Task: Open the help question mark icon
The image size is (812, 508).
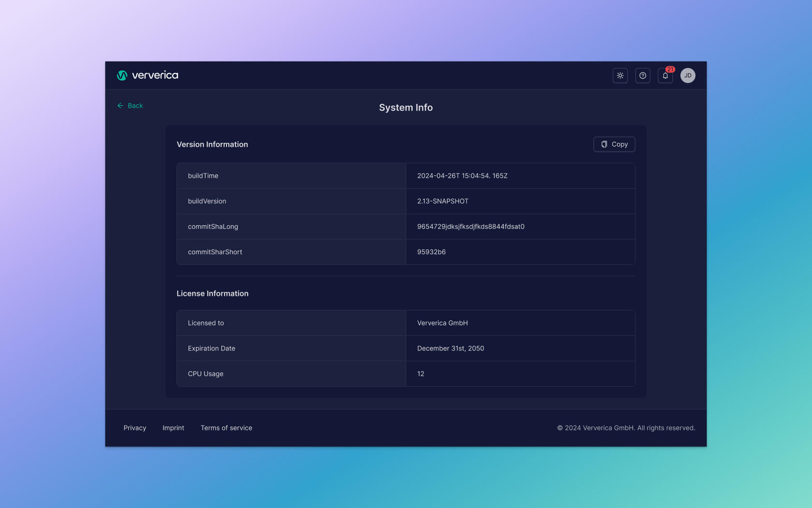Action: pos(642,75)
